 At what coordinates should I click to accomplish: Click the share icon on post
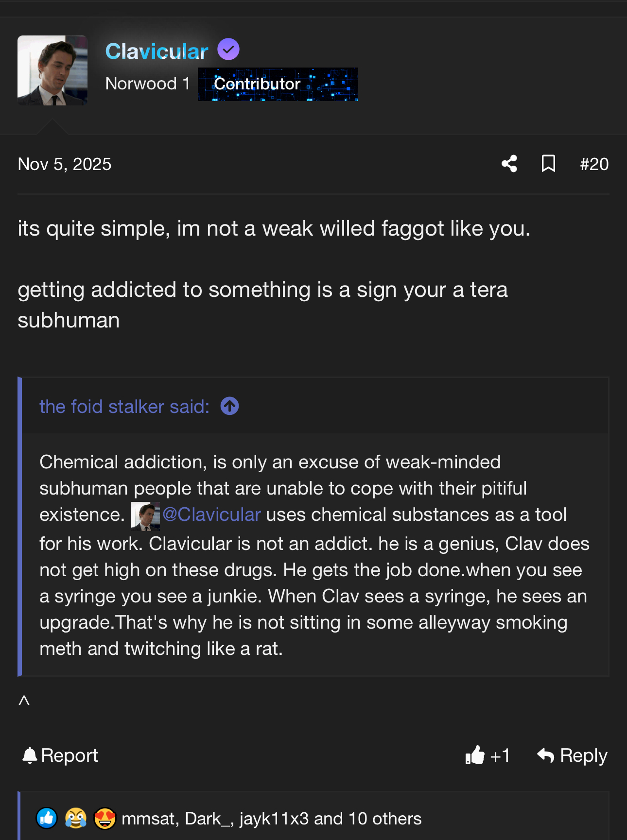click(x=509, y=164)
